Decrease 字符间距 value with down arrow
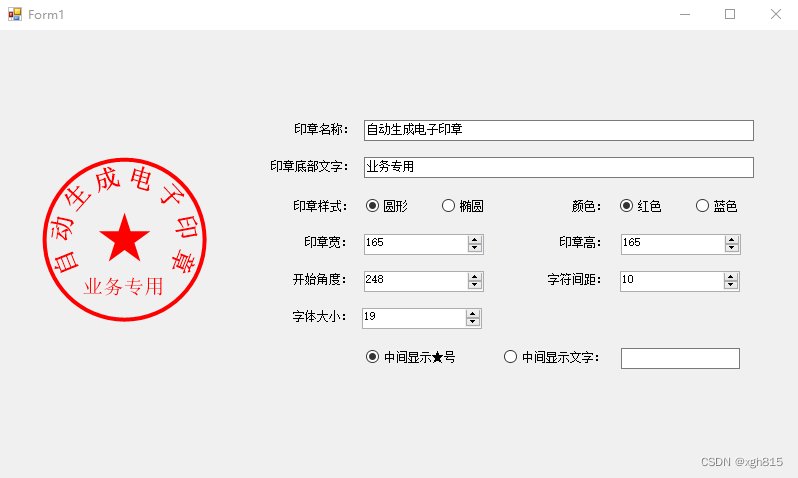 pyautogui.click(x=731, y=286)
